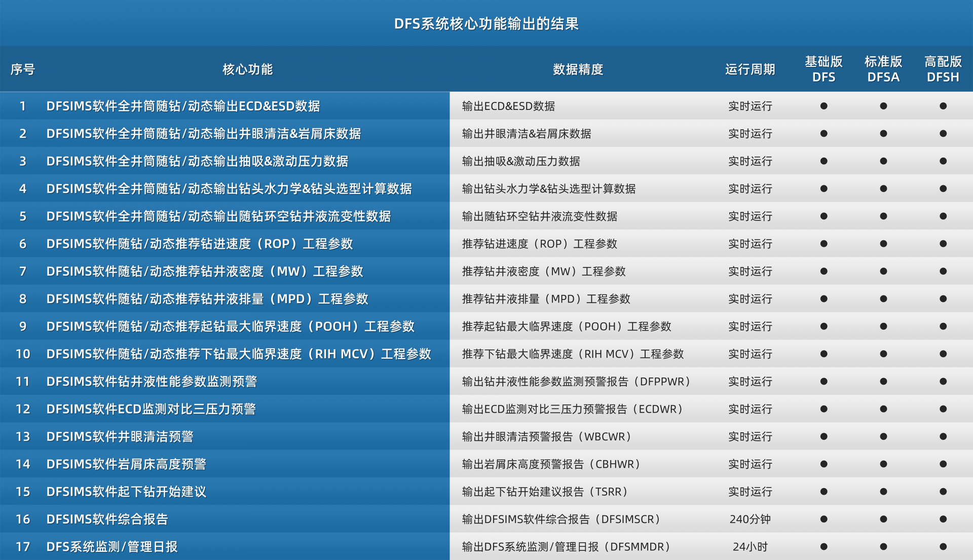Click row number 5 in 序号 column

tap(23, 216)
